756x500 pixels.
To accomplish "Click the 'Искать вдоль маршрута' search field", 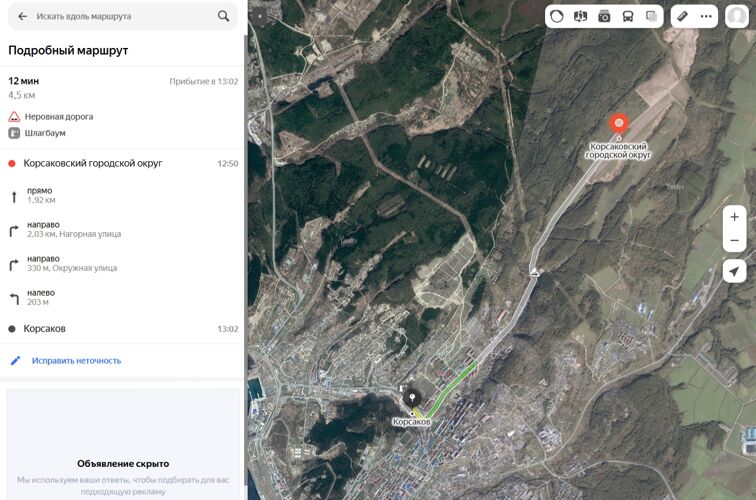I will click(x=120, y=17).
